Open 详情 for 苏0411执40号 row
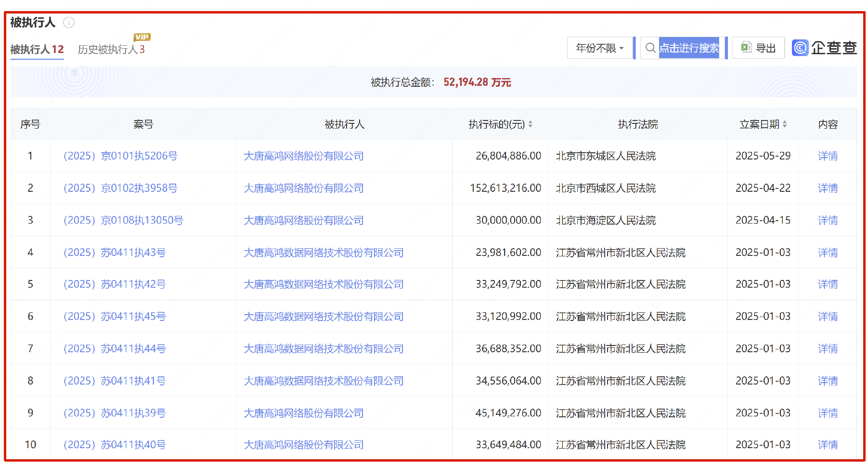868x465 pixels. [x=828, y=445]
